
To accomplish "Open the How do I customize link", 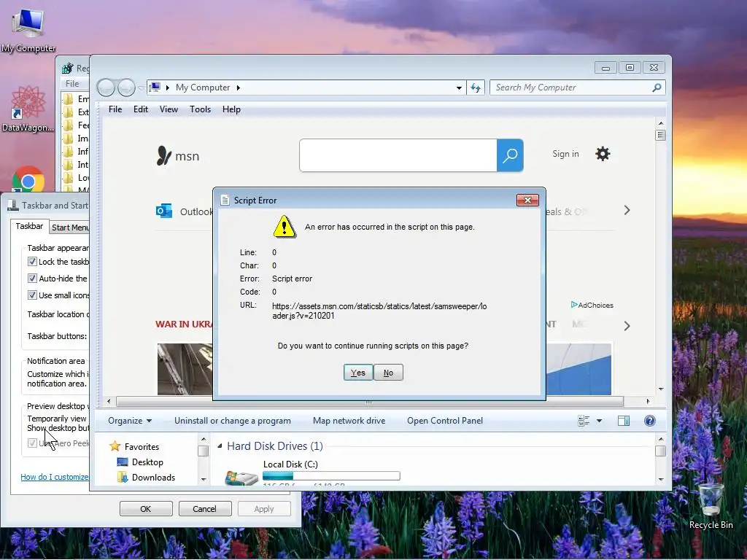I will (x=55, y=477).
